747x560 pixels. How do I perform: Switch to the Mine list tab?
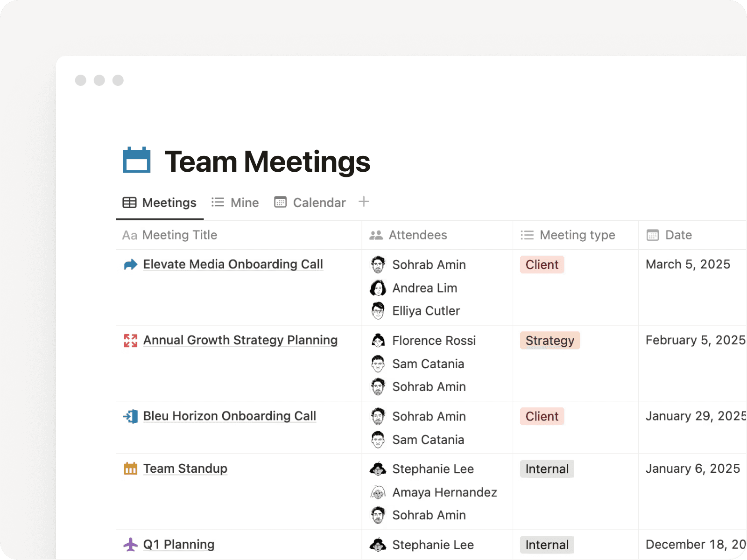(x=235, y=203)
